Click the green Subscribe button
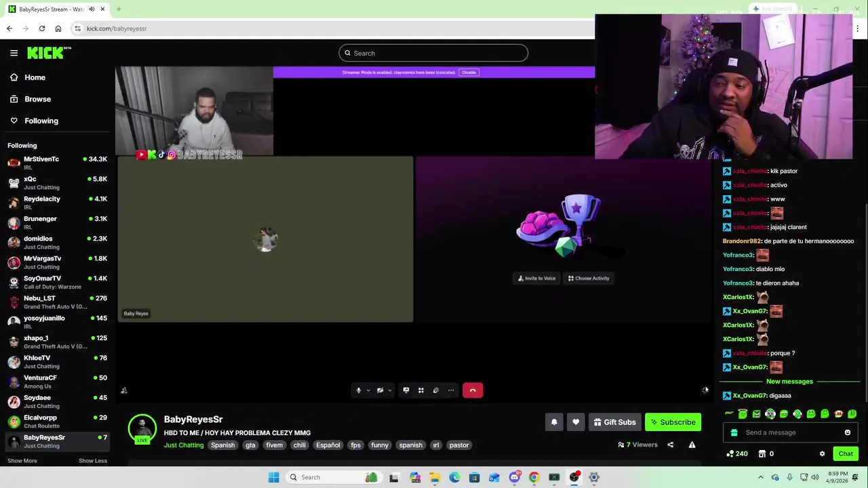This screenshot has width=868, height=488. (x=673, y=422)
